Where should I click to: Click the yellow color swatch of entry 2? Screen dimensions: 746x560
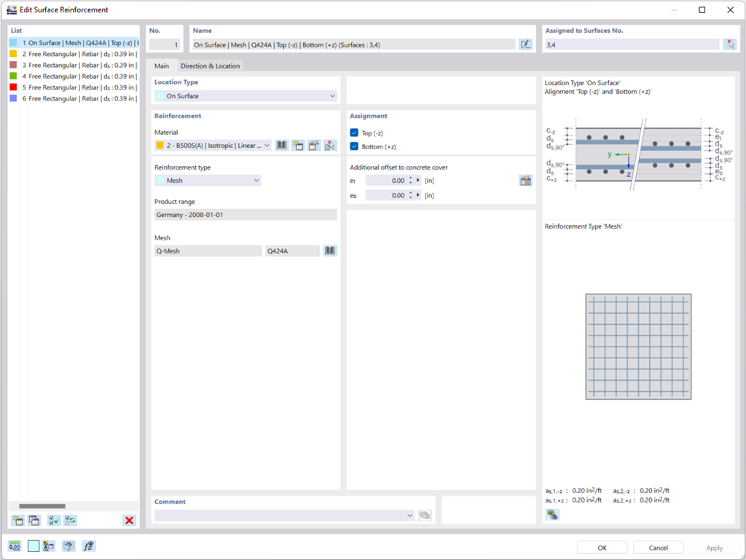coord(11,54)
